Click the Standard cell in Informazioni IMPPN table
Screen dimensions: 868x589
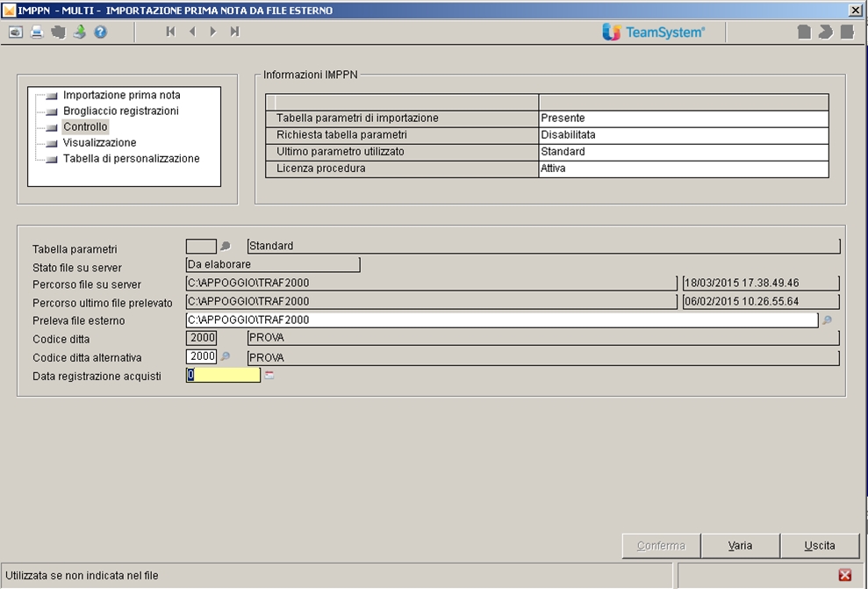[x=684, y=152]
